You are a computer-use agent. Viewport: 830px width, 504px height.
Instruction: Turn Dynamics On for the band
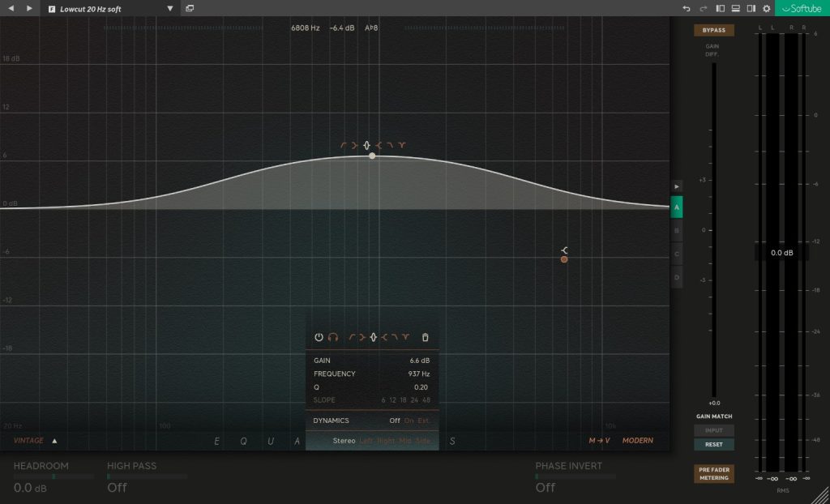[x=409, y=421]
